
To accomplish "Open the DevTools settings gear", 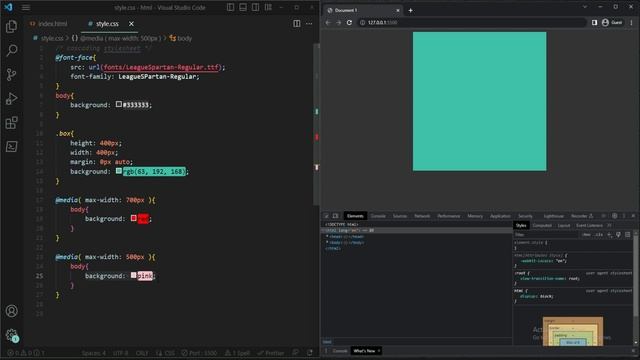I will click(x=615, y=216).
